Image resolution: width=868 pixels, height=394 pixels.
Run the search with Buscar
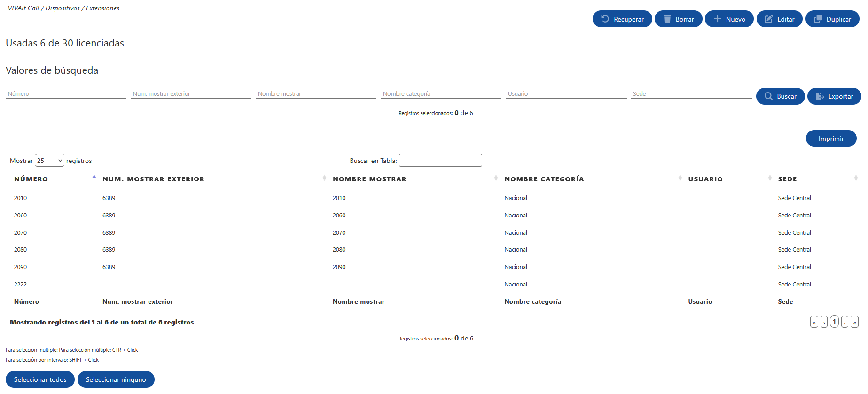tap(780, 96)
